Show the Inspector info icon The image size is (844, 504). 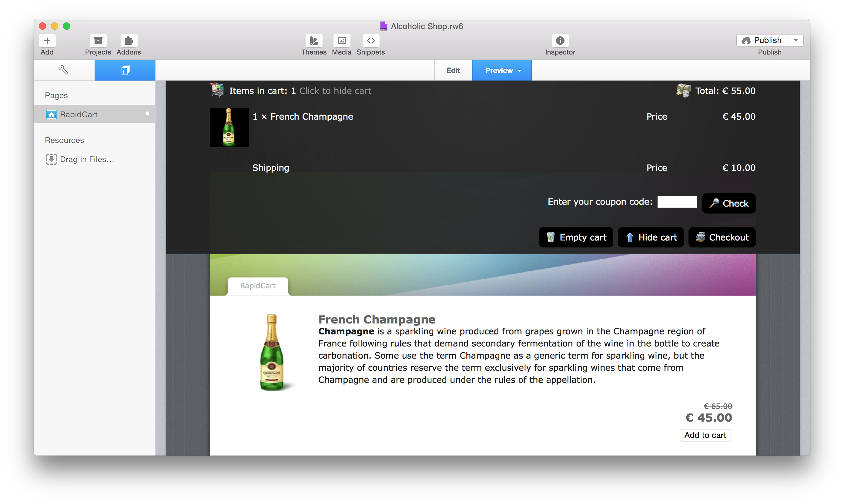point(560,41)
